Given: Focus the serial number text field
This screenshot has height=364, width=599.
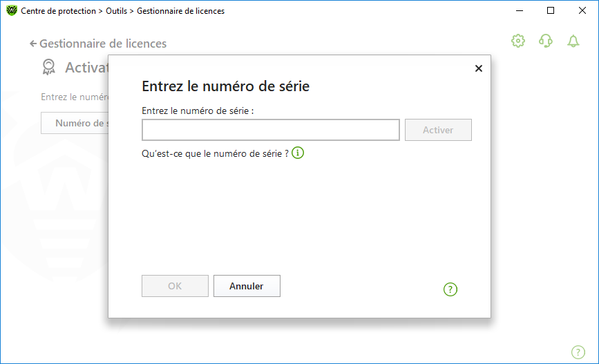Looking at the screenshot, I should click(270, 130).
